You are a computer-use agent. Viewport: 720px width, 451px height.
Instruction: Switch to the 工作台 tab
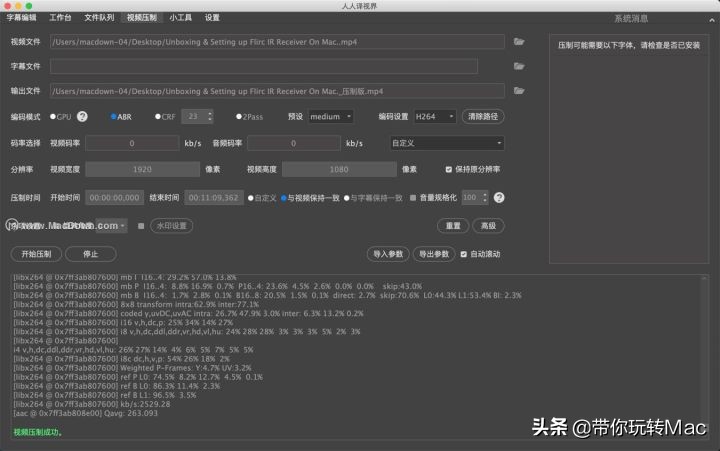(60, 17)
